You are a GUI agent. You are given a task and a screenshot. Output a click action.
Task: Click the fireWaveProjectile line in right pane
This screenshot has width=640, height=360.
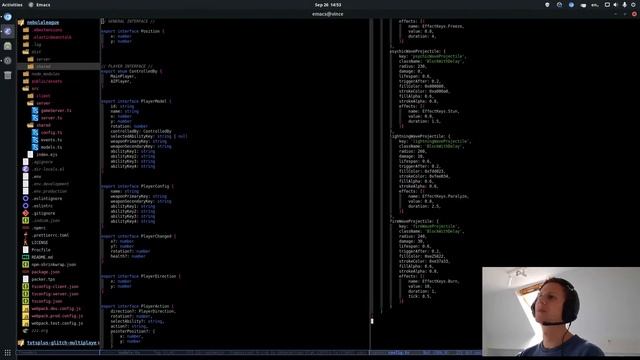click(414, 221)
